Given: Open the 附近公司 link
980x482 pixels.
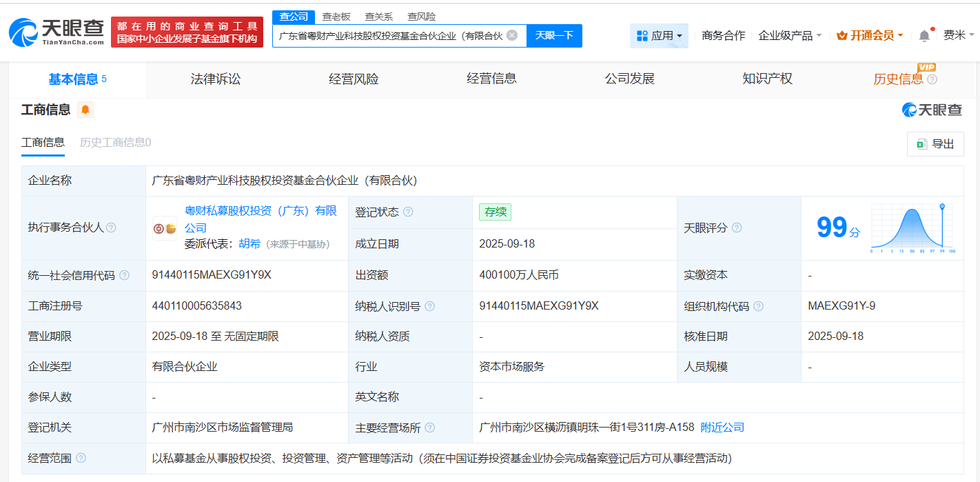Looking at the screenshot, I should (x=721, y=428).
